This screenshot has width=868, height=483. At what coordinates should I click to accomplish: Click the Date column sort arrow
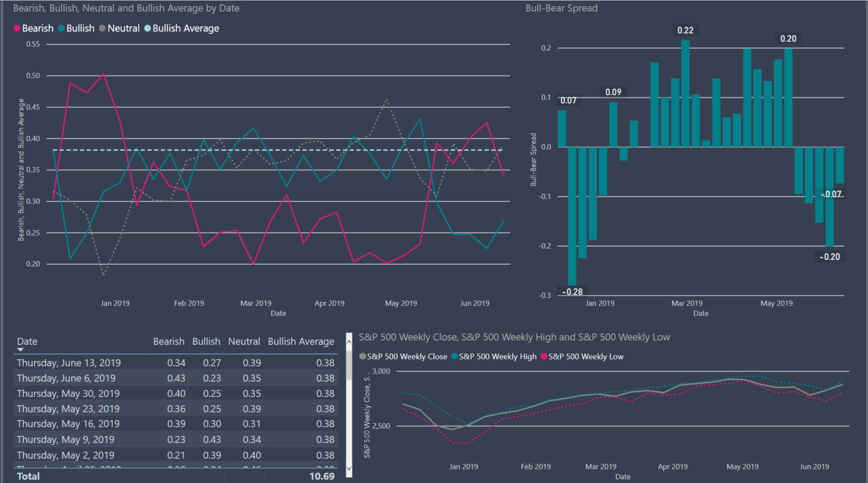click(x=21, y=349)
